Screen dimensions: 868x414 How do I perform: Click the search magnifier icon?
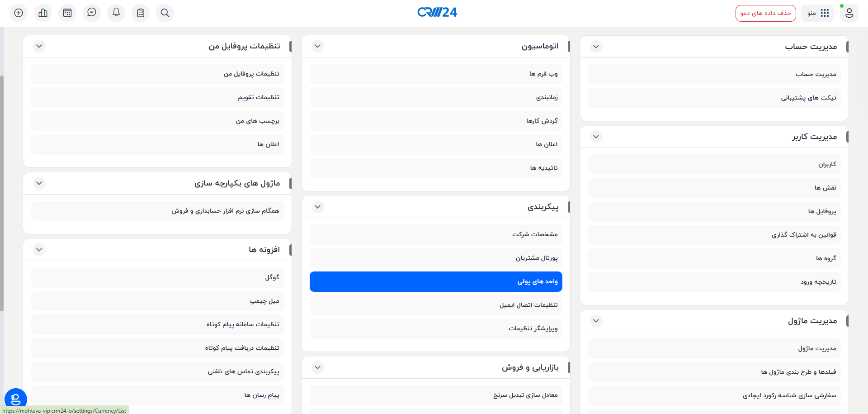coord(165,13)
